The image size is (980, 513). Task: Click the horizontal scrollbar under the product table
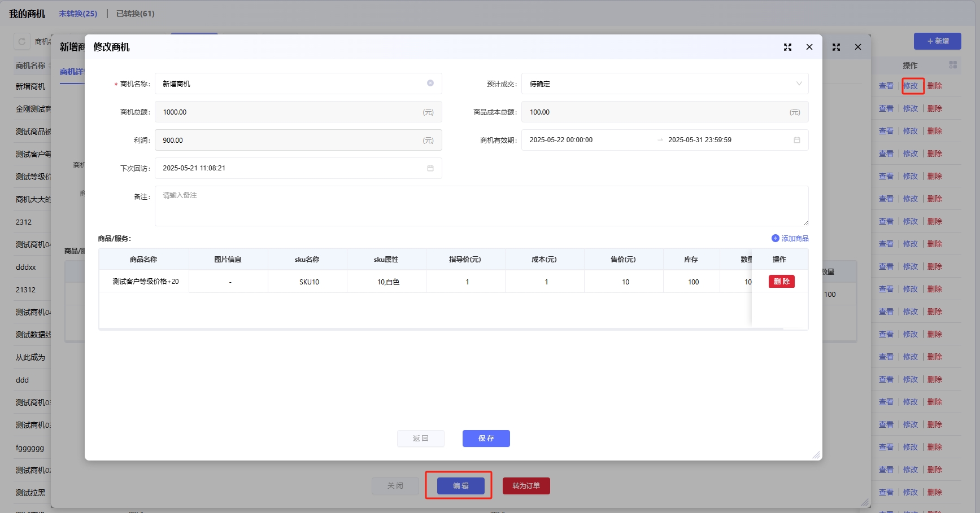pos(441,328)
